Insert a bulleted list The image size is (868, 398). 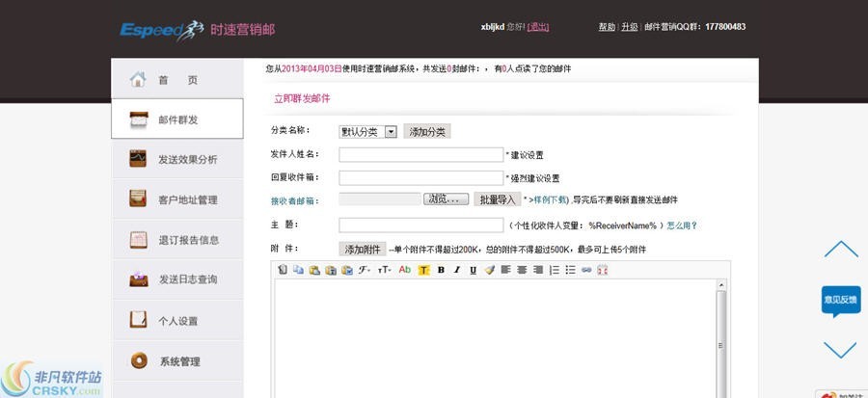[x=570, y=270]
